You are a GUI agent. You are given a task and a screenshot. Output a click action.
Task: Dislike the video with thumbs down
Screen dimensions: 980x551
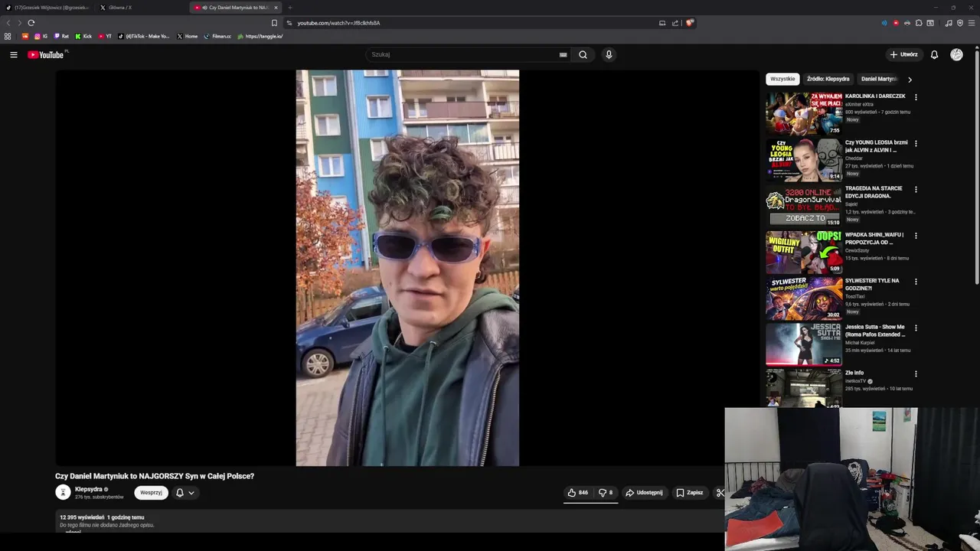pos(606,493)
